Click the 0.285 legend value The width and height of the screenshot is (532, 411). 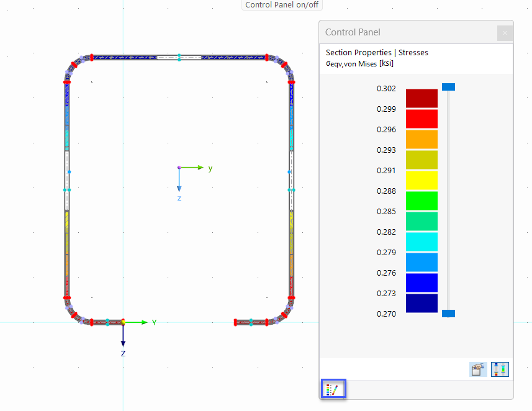pyautogui.click(x=386, y=212)
